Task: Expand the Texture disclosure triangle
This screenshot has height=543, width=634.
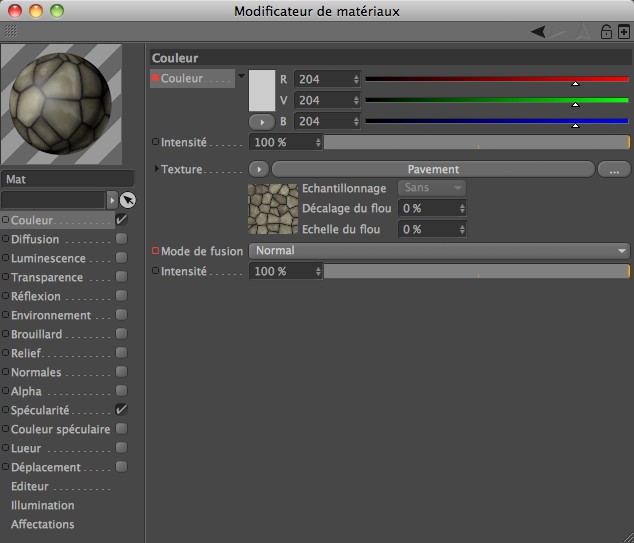Action: (x=156, y=170)
